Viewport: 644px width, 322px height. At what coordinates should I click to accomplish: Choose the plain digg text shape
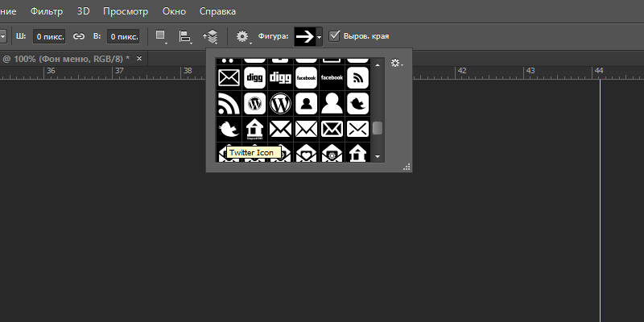(280, 78)
